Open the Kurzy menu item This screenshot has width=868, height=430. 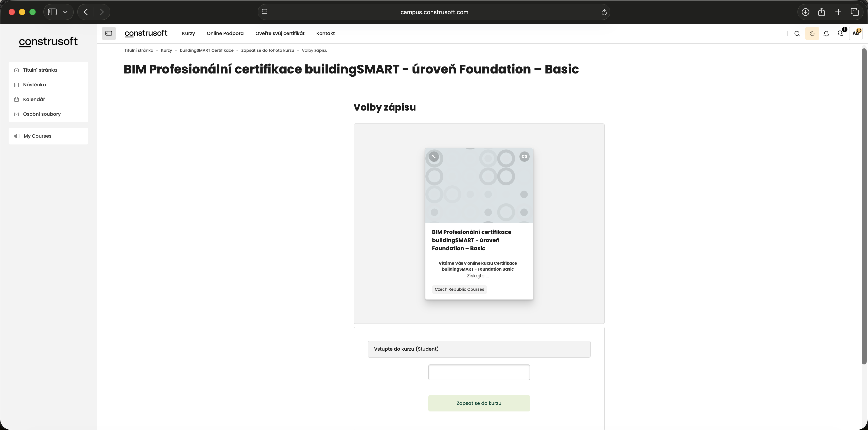pos(188,33)
